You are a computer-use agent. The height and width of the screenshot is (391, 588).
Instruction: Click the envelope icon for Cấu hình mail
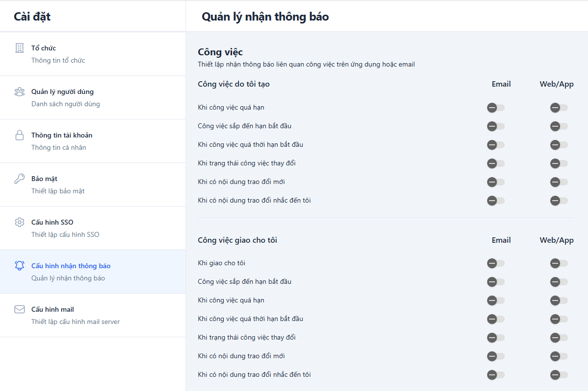click(20, 309)
